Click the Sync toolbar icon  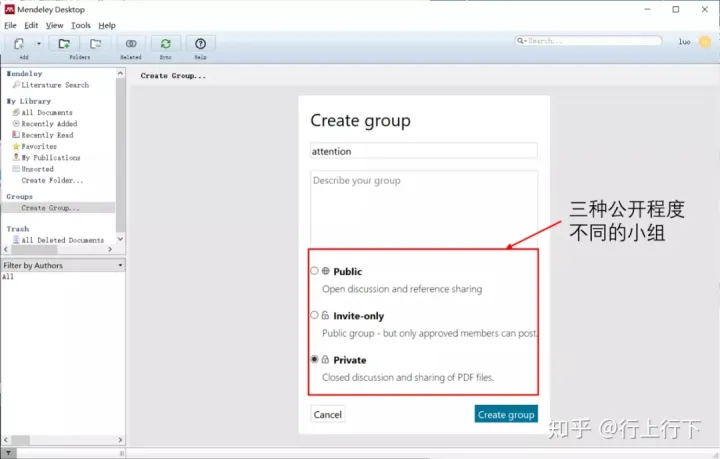tap(165, 44)
